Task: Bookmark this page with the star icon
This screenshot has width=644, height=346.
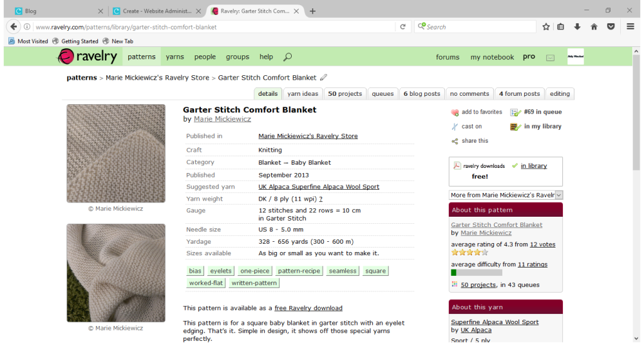Action: tap(546, 26)
